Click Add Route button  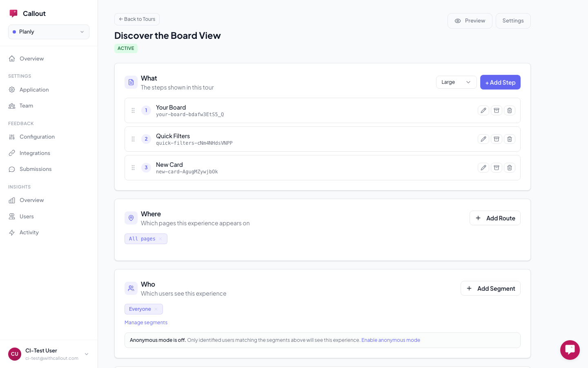point(494,218)
